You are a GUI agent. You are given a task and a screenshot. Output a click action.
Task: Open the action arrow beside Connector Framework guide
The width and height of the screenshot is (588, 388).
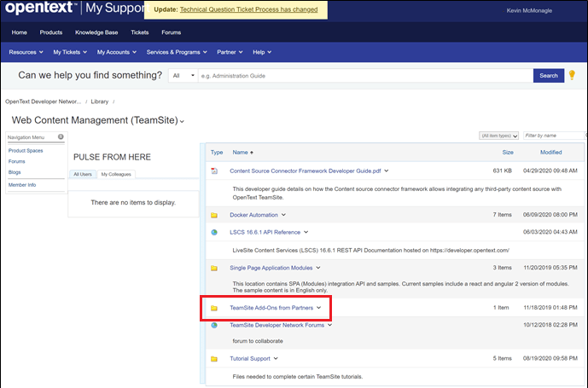coord(387,171)
